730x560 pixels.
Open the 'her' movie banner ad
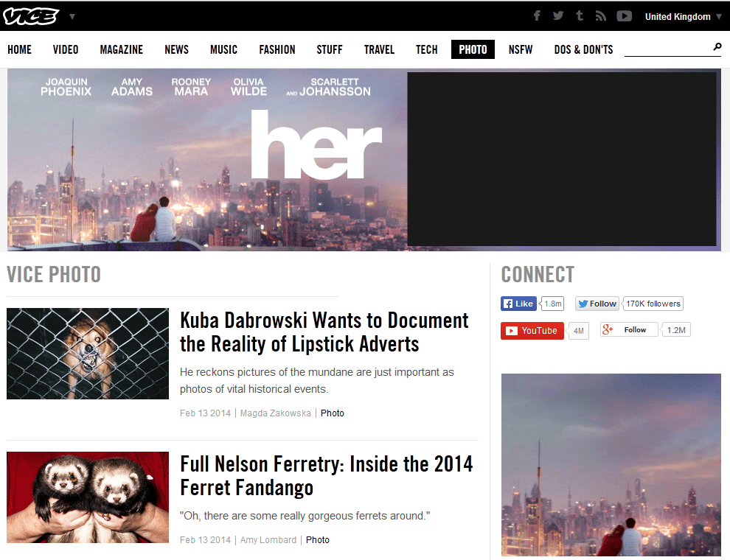tap(207, 160)
